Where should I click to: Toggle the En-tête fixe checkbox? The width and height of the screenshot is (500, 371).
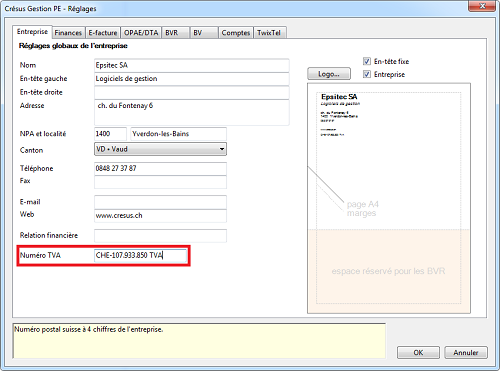pyautogui.click(x=367, y=61)
